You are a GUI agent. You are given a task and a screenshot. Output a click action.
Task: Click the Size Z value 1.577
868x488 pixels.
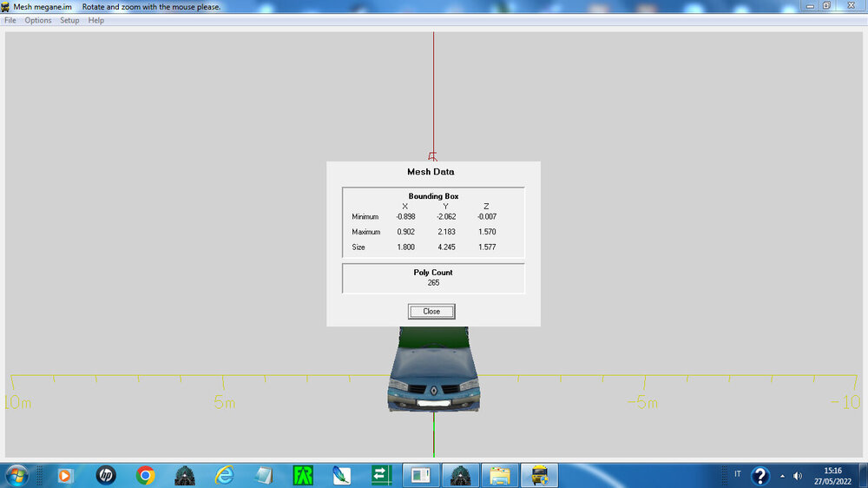487,247
